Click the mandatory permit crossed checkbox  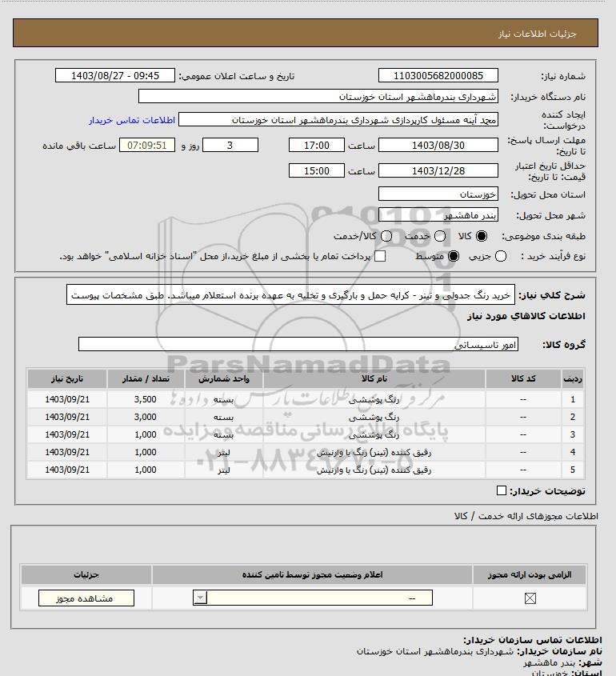coord(530,598)
